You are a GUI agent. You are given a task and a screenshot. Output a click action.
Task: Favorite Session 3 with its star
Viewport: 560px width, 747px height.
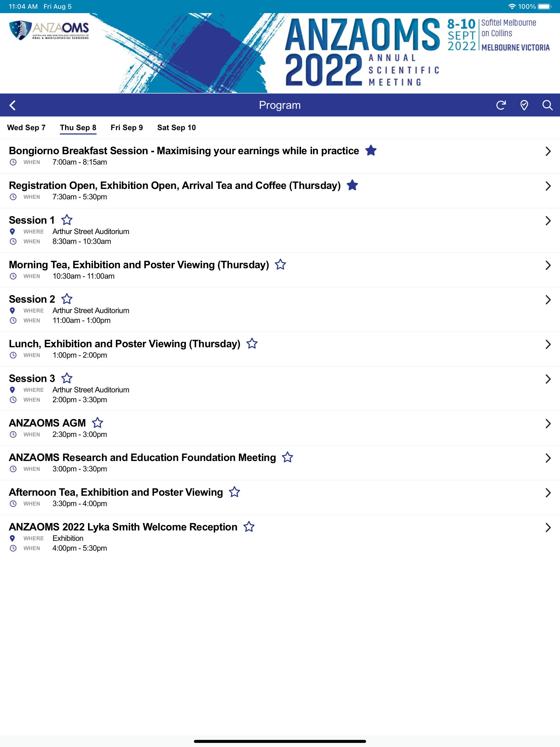(x=67, y=378)
